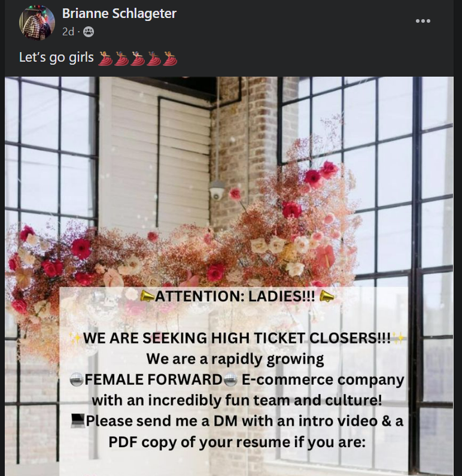The height and width of the screenshot is (476, 462).
Task: Click disco ball emoji before "E-commerce company"
Action: click(x=230, y=380)
